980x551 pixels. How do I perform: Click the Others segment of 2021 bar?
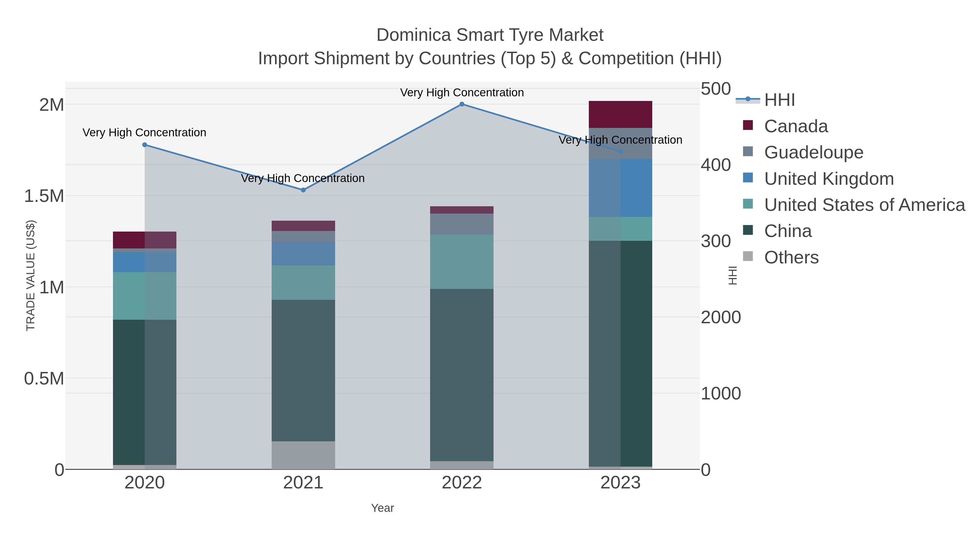click(303, 455)
